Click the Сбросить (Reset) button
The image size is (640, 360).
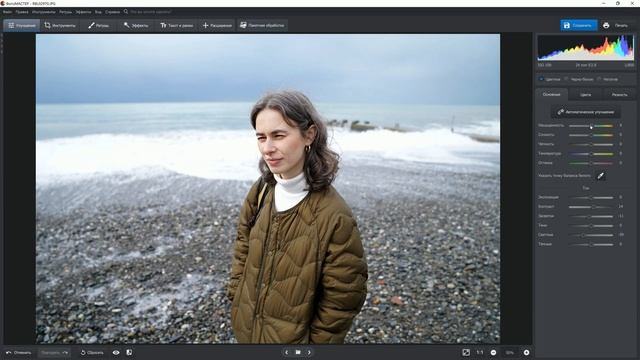point(92,353)
